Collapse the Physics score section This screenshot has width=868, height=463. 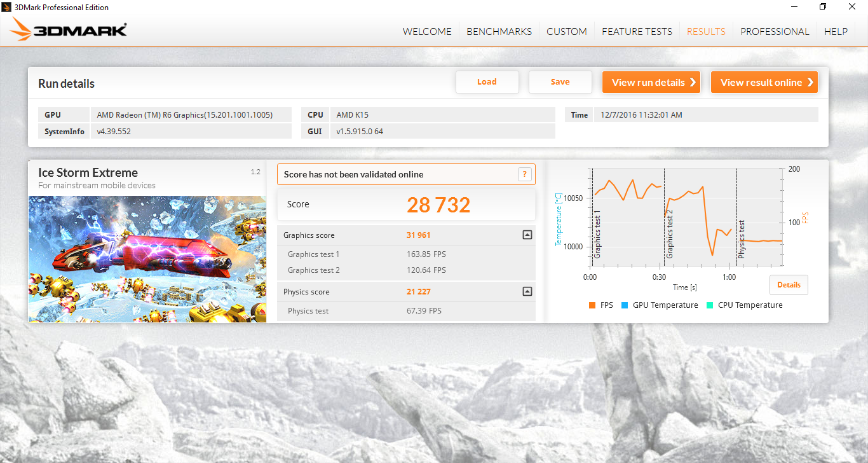coord(527,292)
